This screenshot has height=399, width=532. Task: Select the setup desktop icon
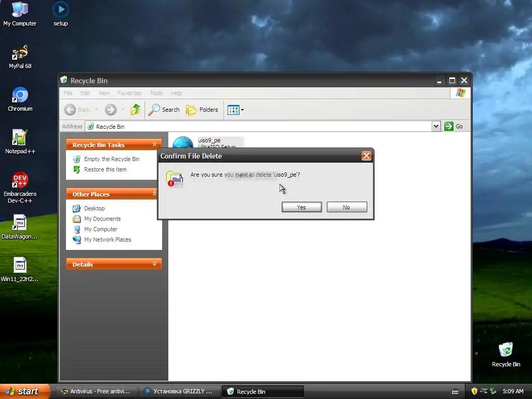[61, 14]
